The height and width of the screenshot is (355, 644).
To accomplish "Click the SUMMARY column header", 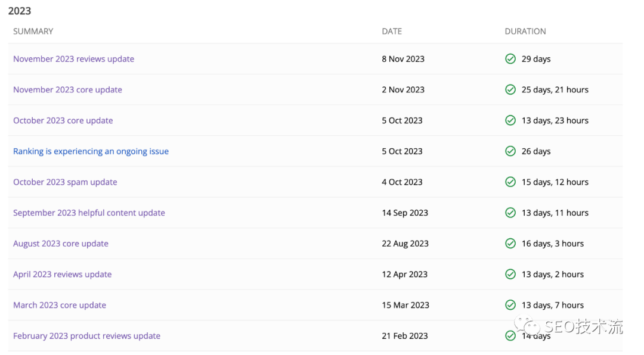I will pos(33,32).
